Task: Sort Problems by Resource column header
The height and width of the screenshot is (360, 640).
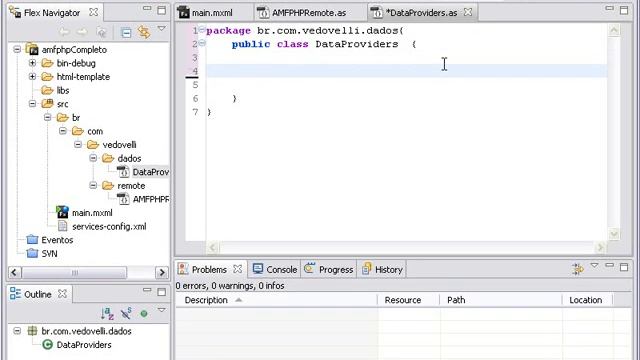Action: 409,300
